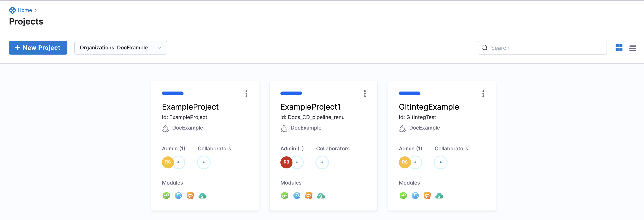The image size is (644, 220).
Task: Open cloud cost module in ExampleProject
Action: click(x=202, y=196)
